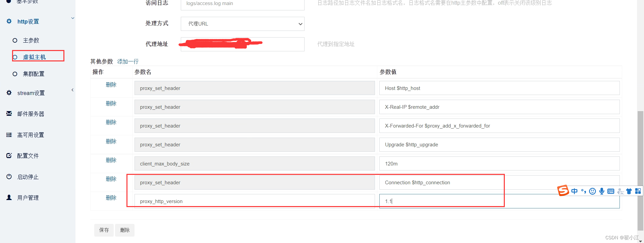Click the stream设置 gear icon
The image size is (644, 243).
tap(9, 93)
